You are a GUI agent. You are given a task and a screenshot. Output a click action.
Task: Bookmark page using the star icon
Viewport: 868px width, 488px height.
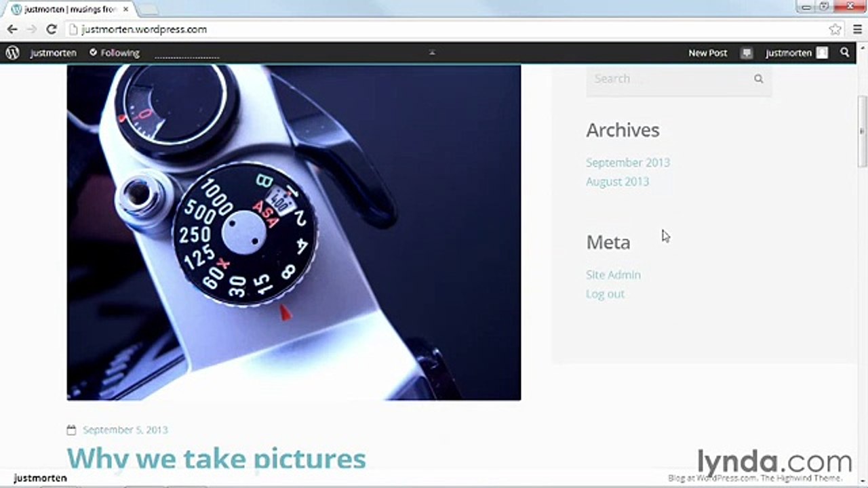coord(835,29)
